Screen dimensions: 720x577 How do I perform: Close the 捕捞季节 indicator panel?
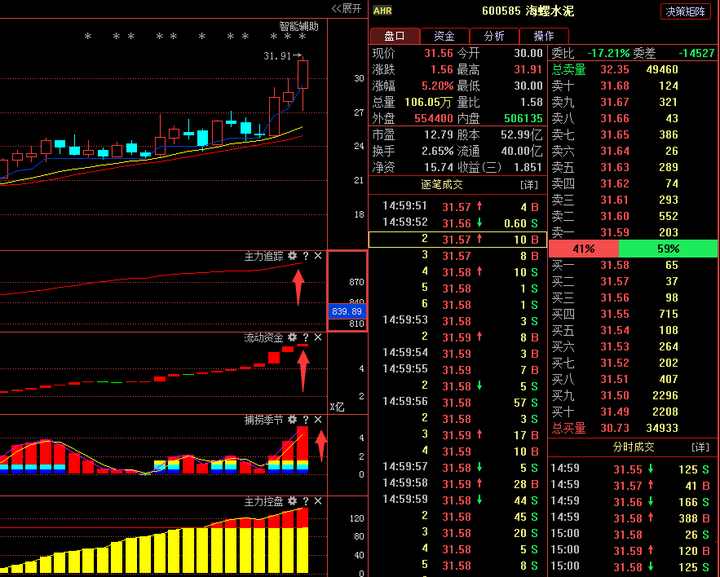[318, 420]
